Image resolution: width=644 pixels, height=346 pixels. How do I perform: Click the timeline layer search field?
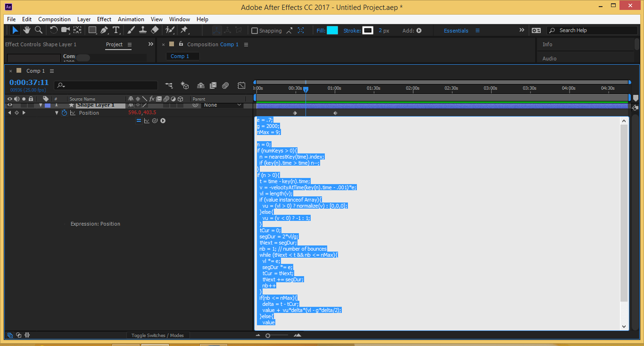[x=106, y=85]
